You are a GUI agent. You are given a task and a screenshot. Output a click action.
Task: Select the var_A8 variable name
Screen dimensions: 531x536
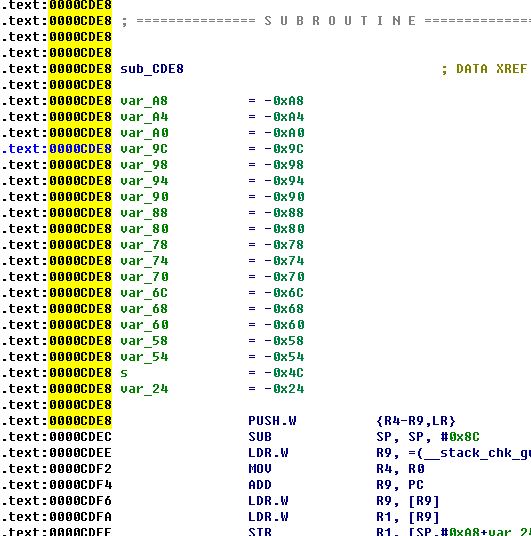click(144, 101)
